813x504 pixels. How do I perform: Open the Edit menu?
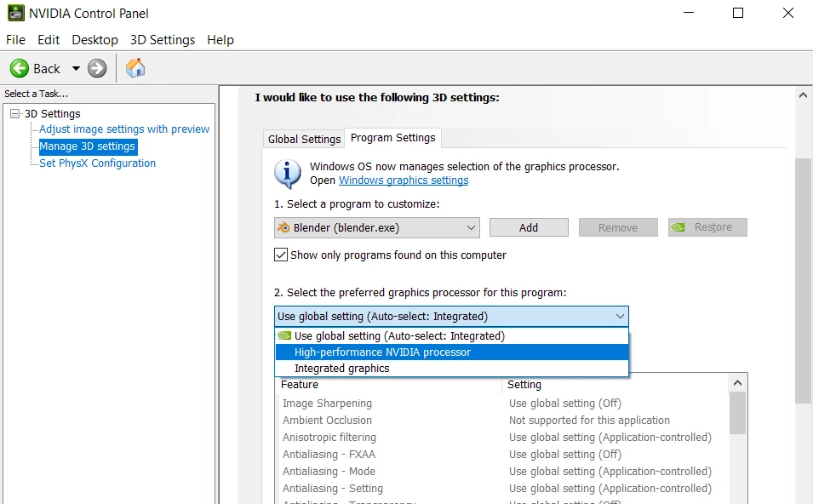[49, 40]
